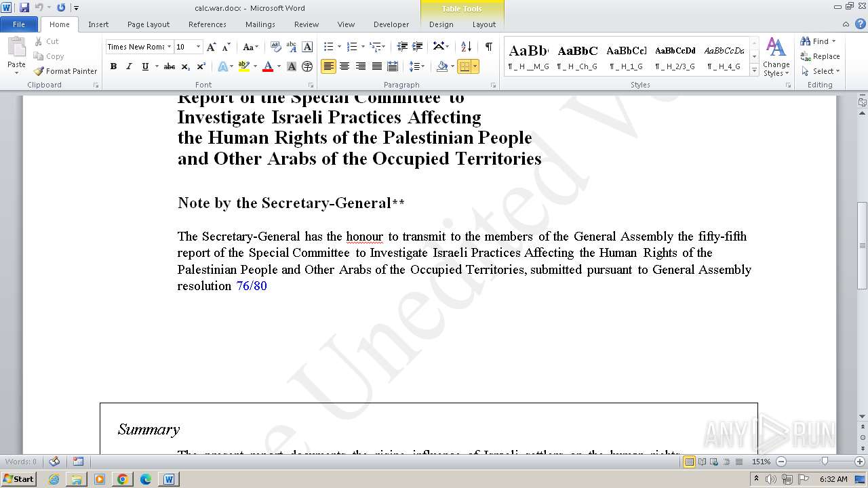Open the Change Case dropdown
868x488 pixels.
point(250,47)
